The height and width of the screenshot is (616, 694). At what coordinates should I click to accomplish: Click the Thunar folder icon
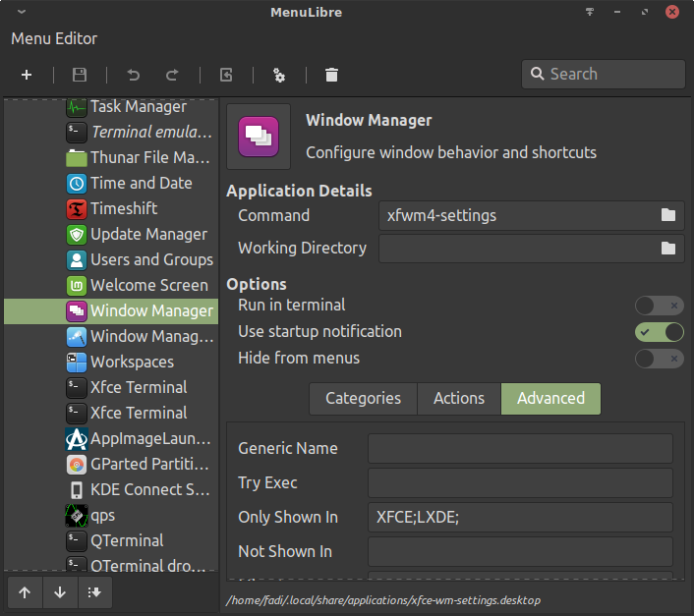click(77, 158)
